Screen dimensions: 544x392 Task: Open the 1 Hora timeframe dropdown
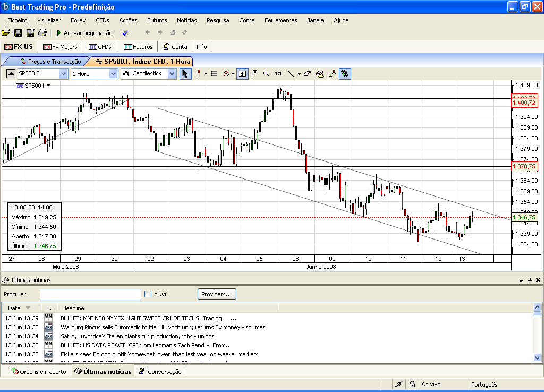pyautogui.click(x=113, y=73)
